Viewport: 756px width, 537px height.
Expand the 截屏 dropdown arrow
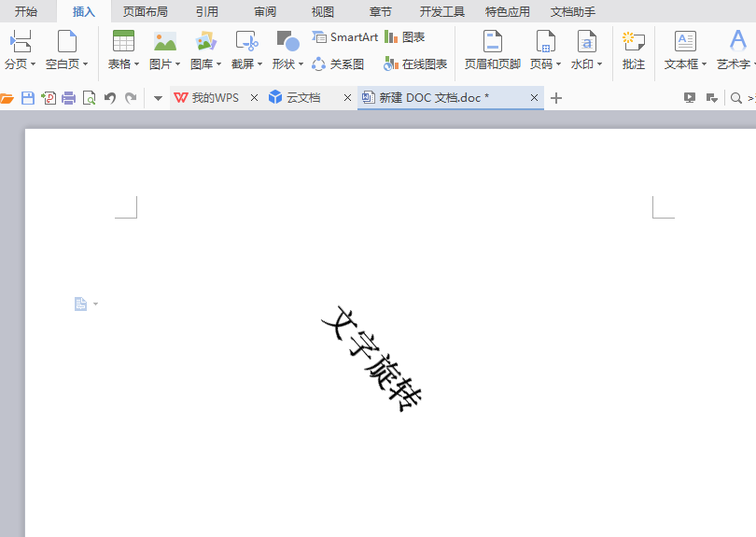click(259, 64)
